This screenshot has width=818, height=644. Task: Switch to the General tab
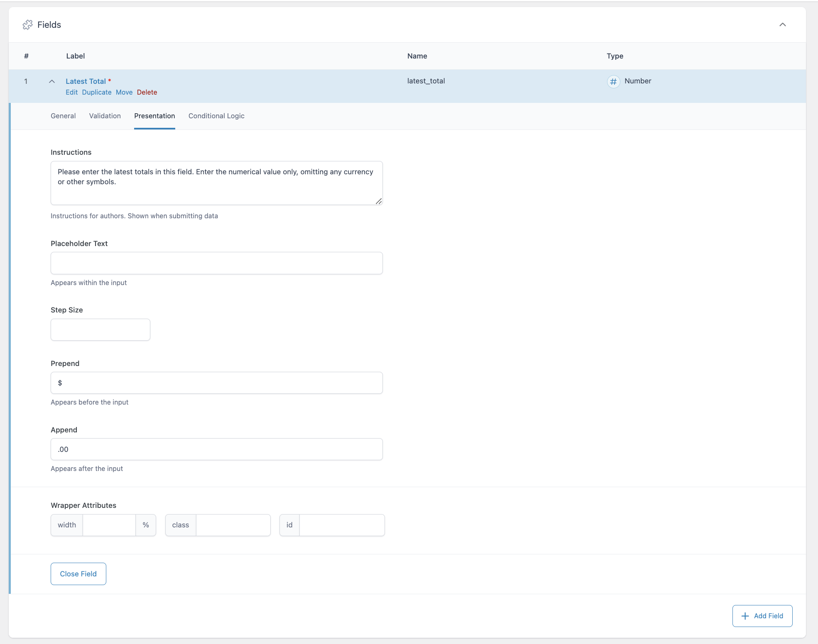click(x=63, y=116)
